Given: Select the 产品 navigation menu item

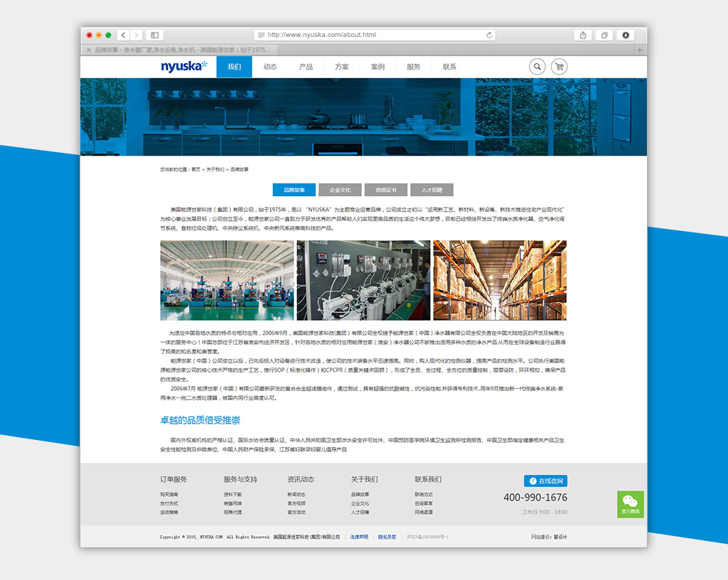Looking at the screenshot, I should [x=306, y=67].
